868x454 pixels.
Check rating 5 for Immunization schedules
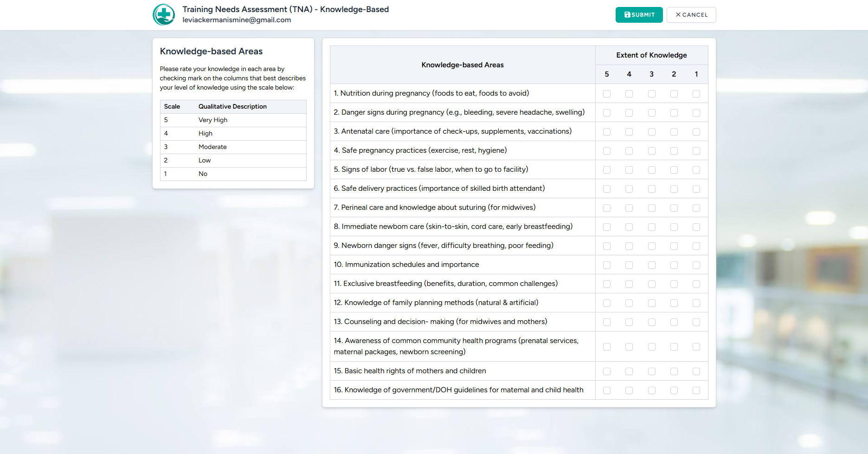tap(607, 265)
